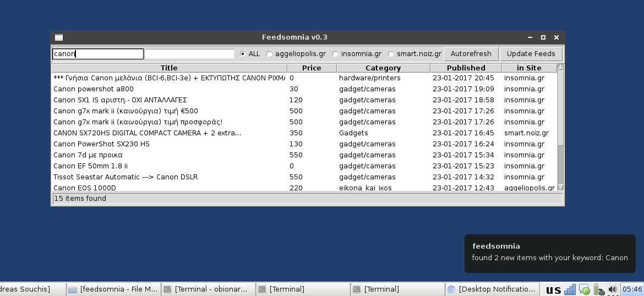Click the price cell showing 220

(296, 188)
